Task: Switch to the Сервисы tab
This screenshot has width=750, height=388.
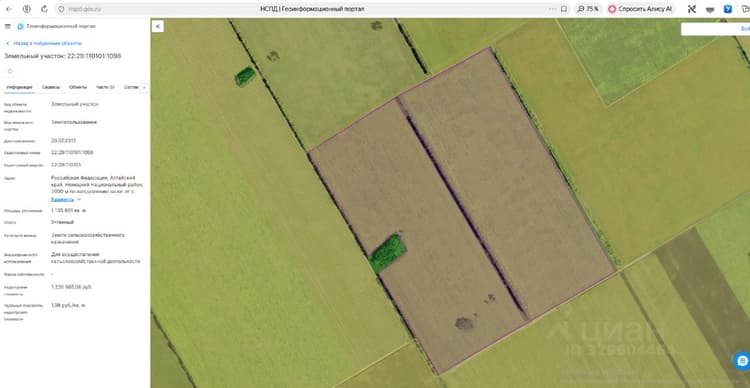Action: coord(51,87)
